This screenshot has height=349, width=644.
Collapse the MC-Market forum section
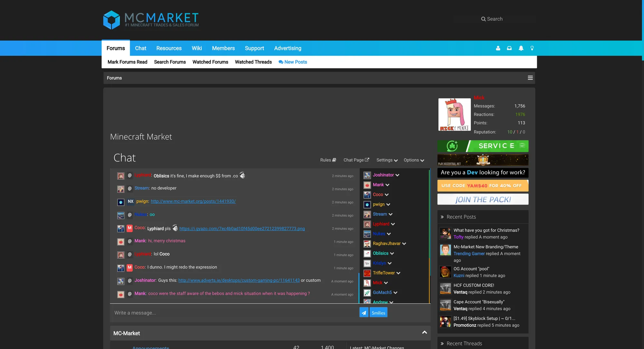pos(424,332)
